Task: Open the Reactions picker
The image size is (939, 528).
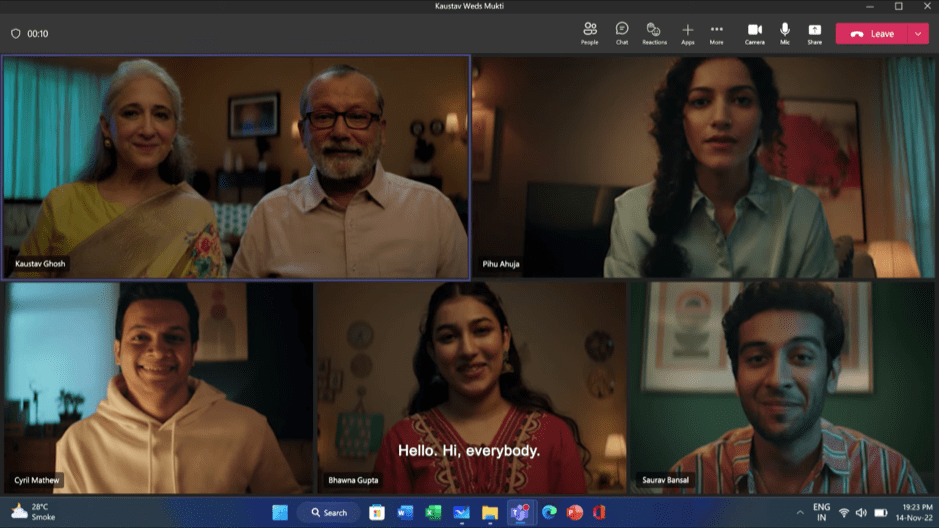Action: point(654,33)
